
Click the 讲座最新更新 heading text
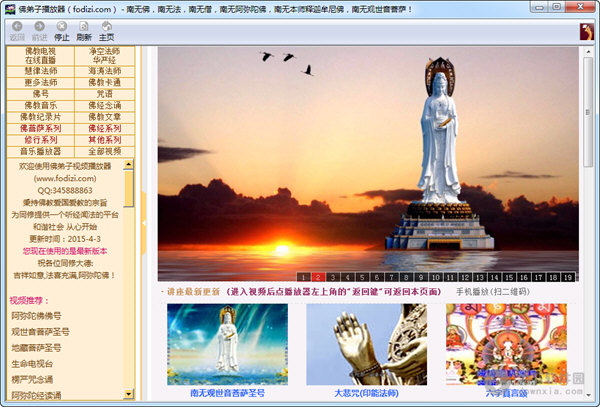click(x=193, y=292)
